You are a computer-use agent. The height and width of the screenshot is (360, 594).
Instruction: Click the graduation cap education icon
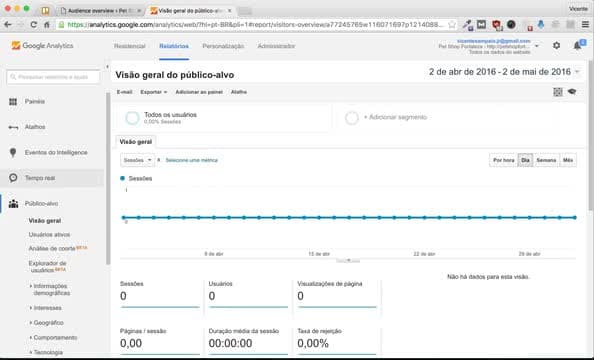(572, 92)
